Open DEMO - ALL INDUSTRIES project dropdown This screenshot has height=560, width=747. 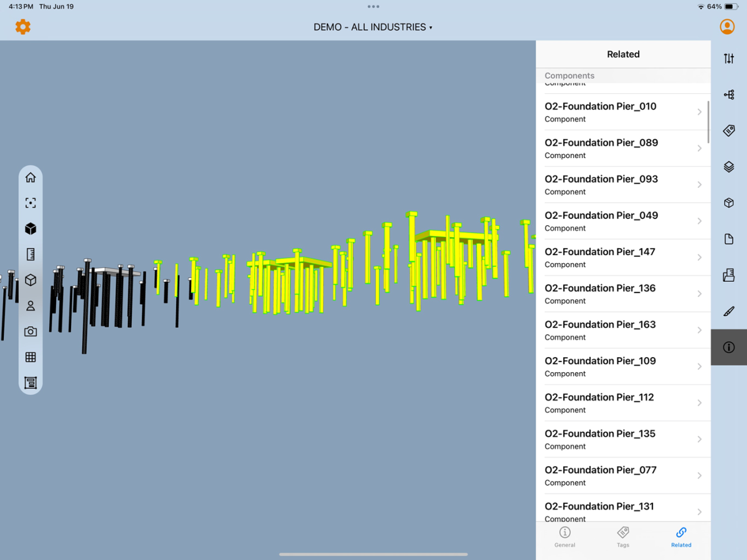[373, 27]
